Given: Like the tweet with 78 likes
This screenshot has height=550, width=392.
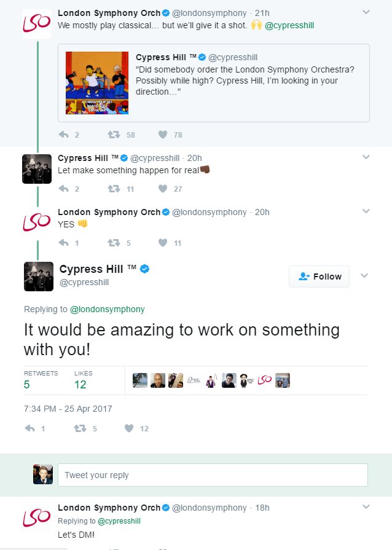Looking at the screenshot, I should pyautogui.click(x=163, y=135).
